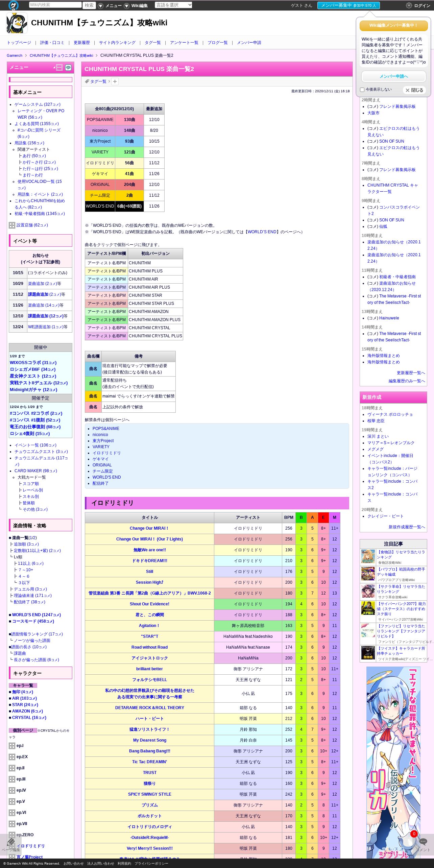Viewport: 434px width, 868px height.
Task: Click the speech bubble icon in menu header
Action: tap(68, 68)
